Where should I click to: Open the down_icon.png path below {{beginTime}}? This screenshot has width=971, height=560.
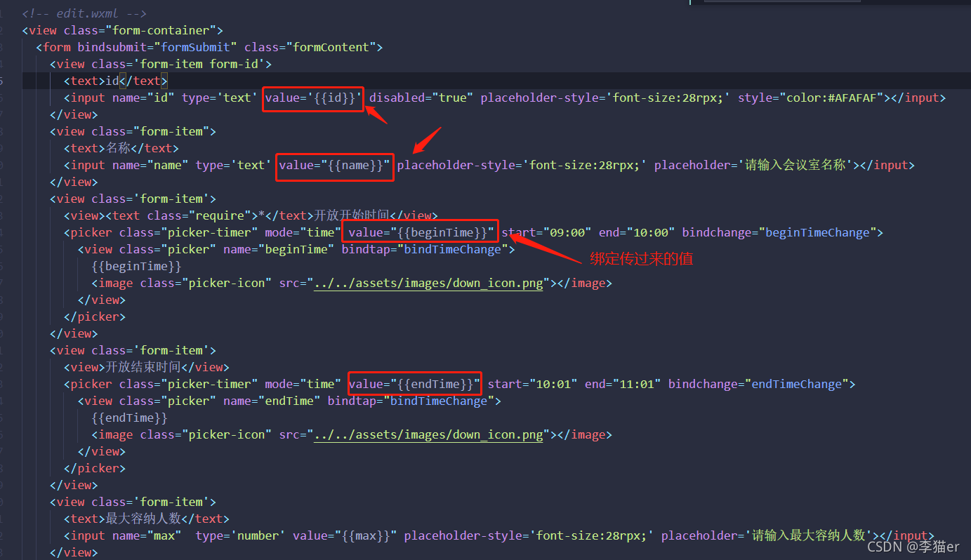click(x=428, y=283)
